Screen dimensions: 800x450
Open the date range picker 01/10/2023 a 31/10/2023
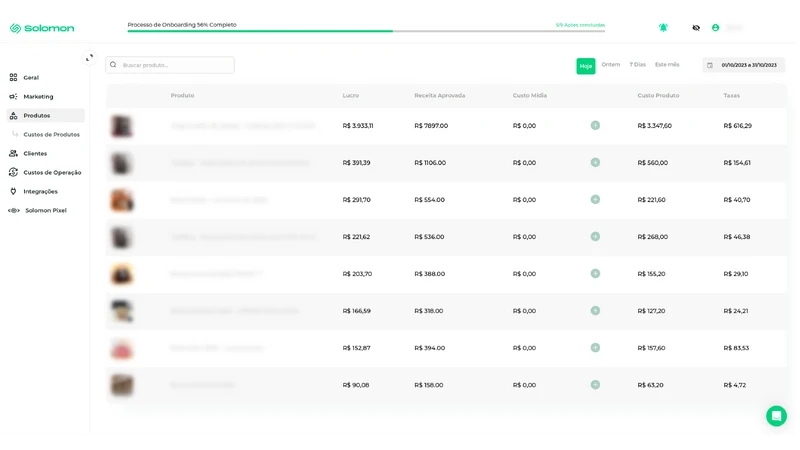743,65
